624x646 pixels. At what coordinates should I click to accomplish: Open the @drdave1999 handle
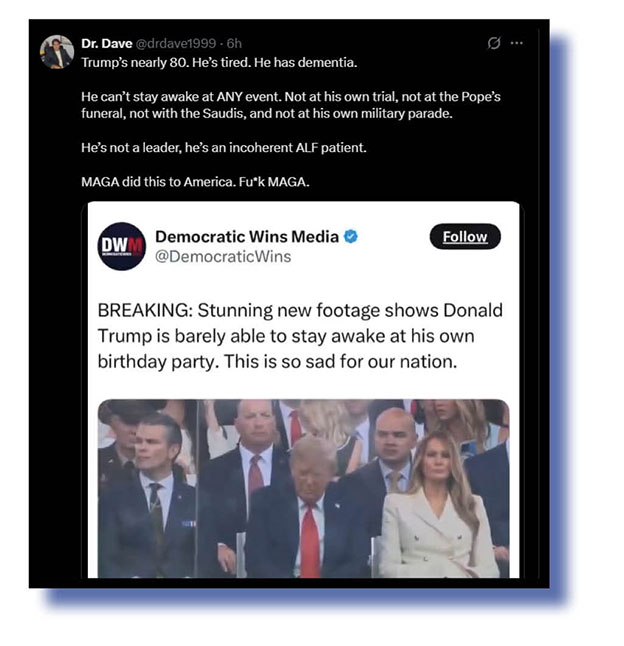[x=176, y=43]
